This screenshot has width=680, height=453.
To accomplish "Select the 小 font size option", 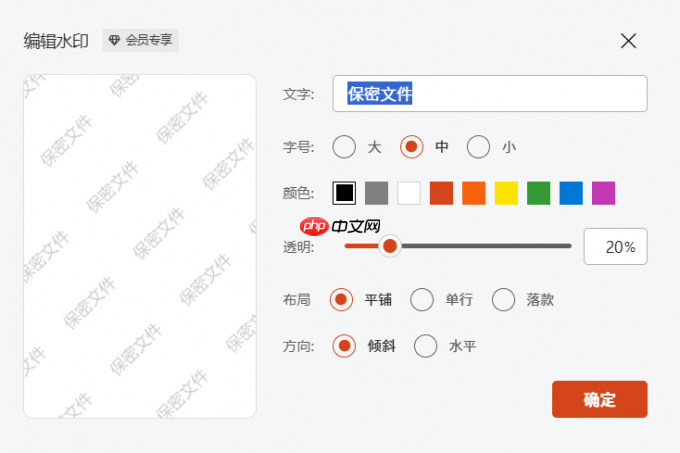I will click(x=478, y=147).
